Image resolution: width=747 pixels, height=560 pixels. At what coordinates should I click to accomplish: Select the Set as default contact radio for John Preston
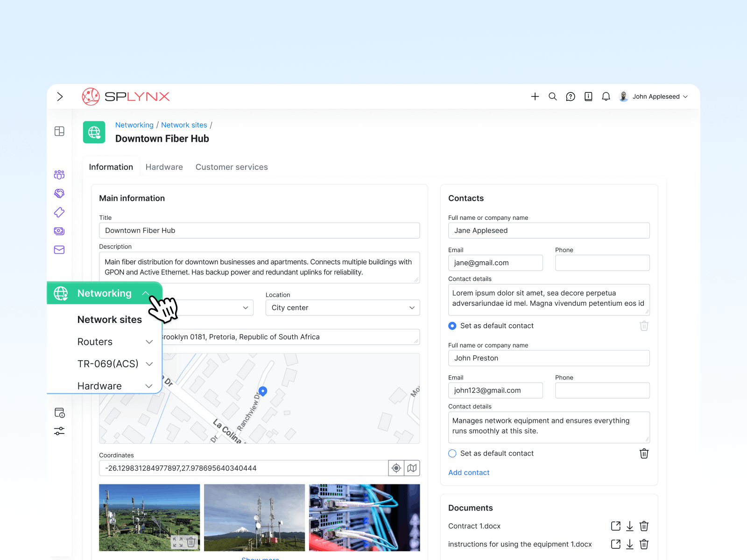point(452,453)
